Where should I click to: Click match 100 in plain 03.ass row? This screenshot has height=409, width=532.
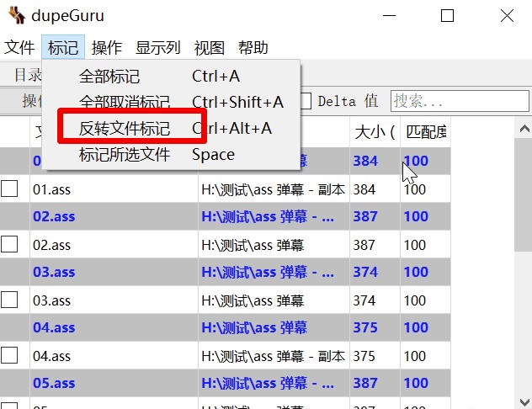point(415,300)
